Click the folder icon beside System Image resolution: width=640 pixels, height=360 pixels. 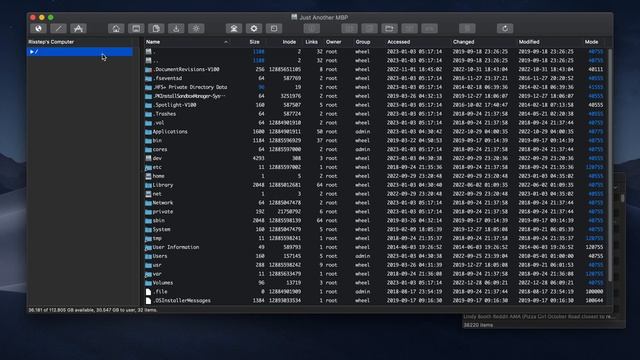tap(149, 229)
